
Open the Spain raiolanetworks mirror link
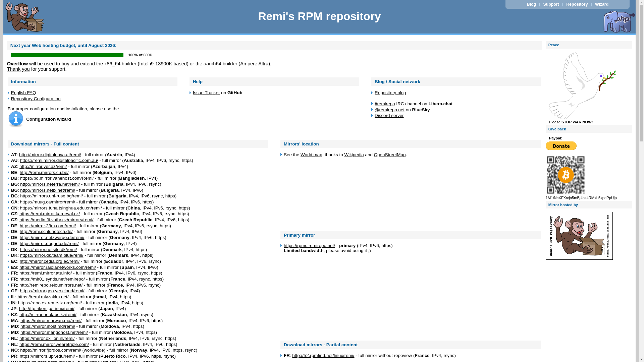point(58,267)
